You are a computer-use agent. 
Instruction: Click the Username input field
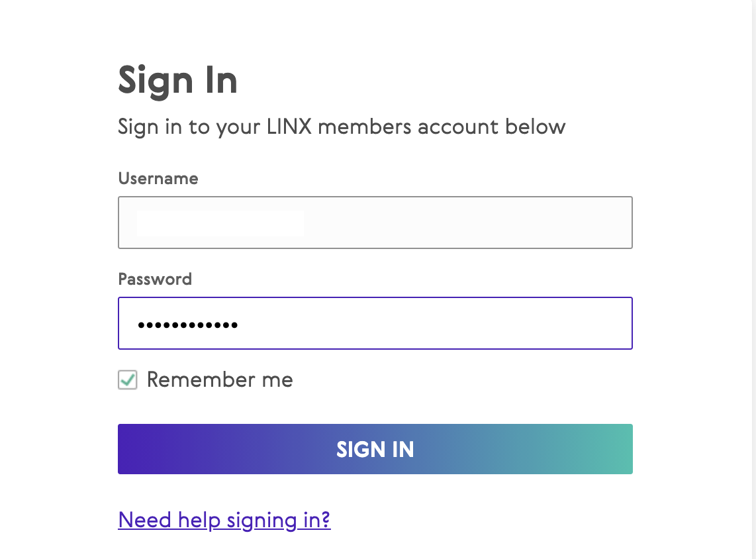(375, 223)
